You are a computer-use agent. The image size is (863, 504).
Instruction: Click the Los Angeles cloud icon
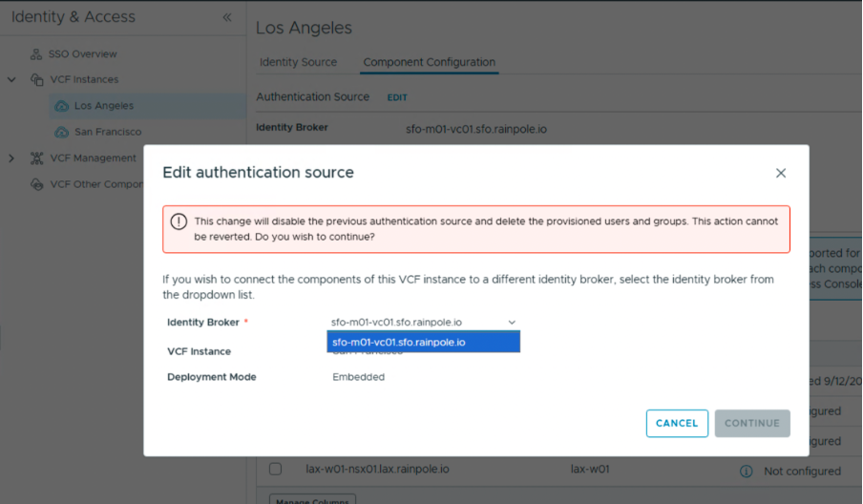point(62,106)
